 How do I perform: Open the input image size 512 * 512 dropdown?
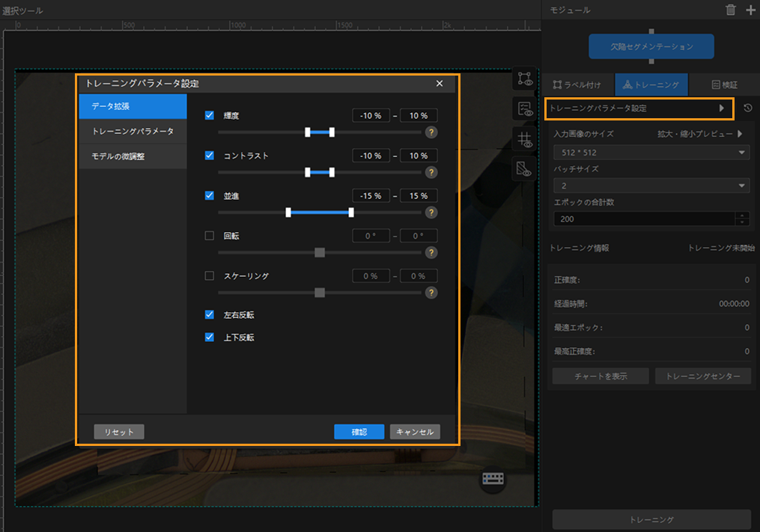[651, 152]
